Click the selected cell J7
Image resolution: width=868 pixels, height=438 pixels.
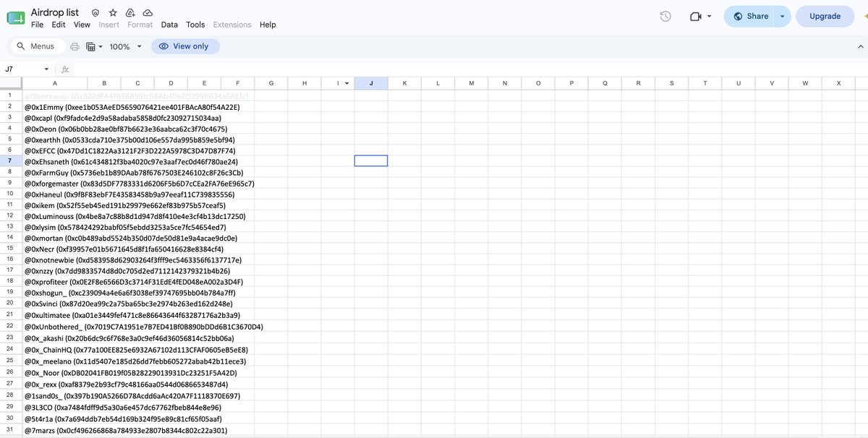tap(371, 160)
